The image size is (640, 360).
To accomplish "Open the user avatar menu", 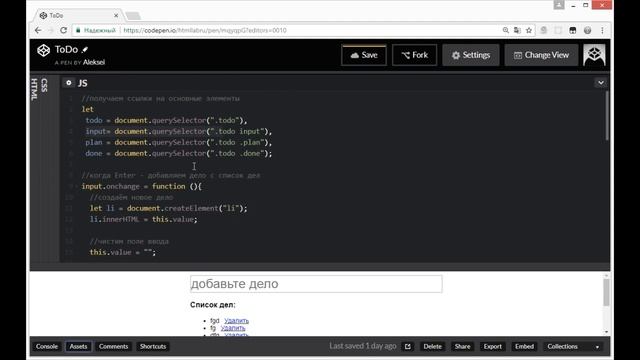I will [594, 55].
